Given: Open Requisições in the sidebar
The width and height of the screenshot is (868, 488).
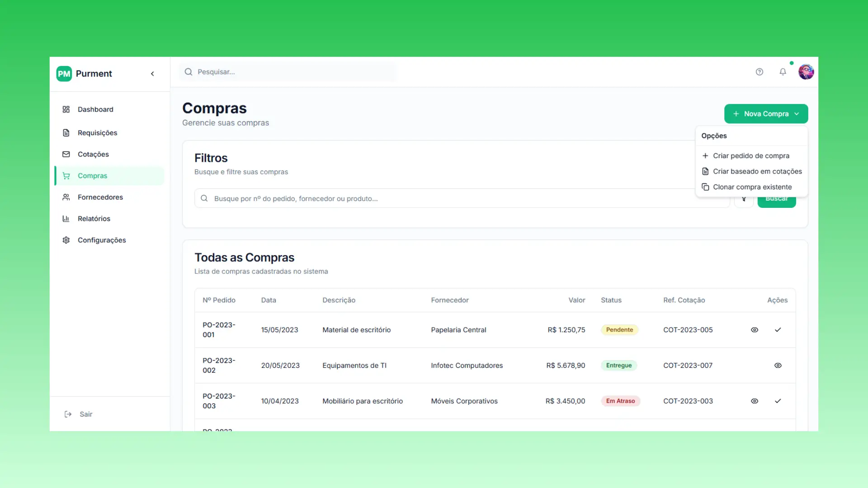Looking at the screenshot, I should [x=109, y=133].
